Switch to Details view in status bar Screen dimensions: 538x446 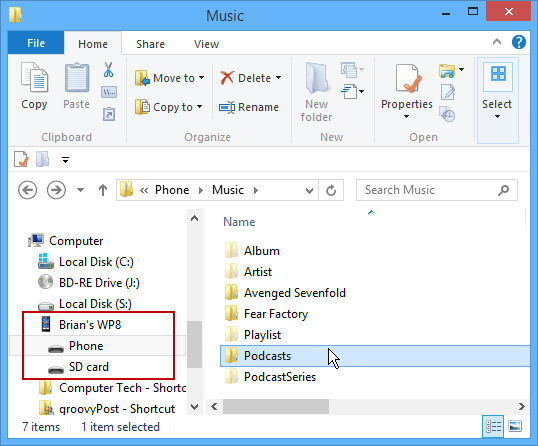(493, 427)
